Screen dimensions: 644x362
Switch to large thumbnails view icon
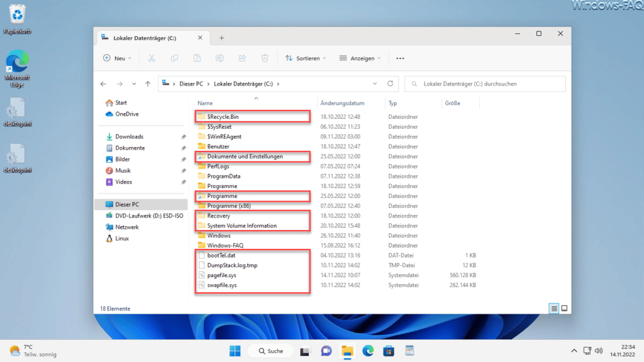(564, 308)
